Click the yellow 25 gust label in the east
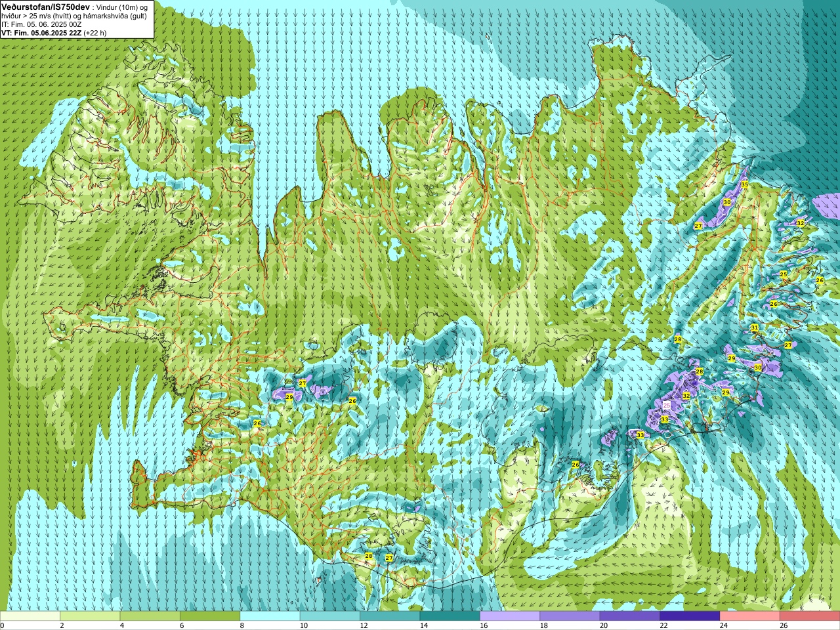Screen dimensions: 840x630 (783, 274)
